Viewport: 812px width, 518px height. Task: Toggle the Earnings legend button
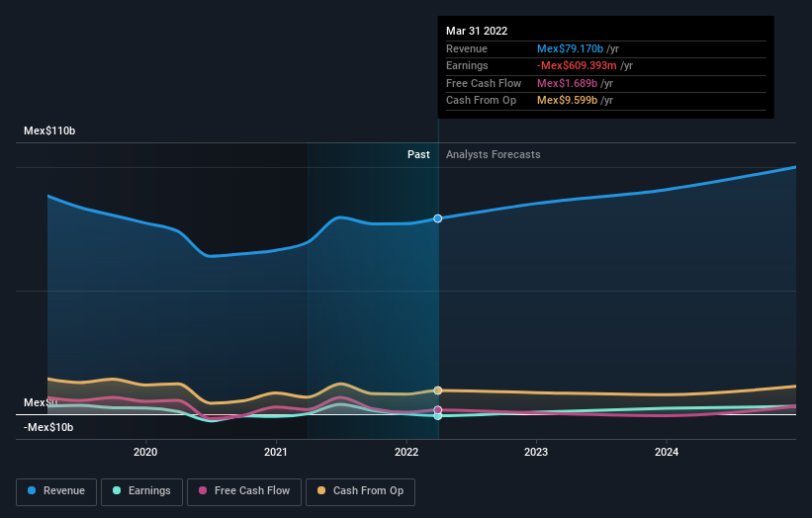pos(141,491)
